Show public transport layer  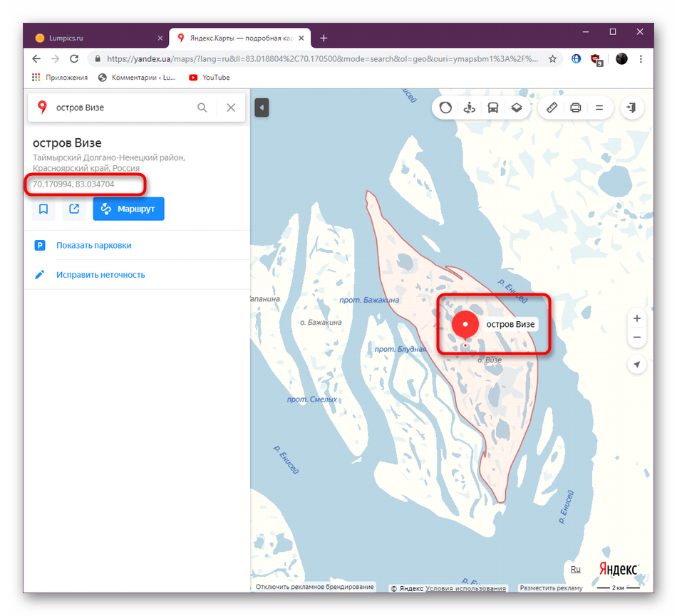(x=493, y=108)
